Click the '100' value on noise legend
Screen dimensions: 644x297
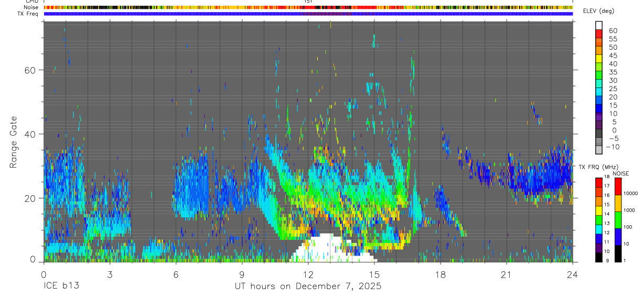[x=628, y=227]
